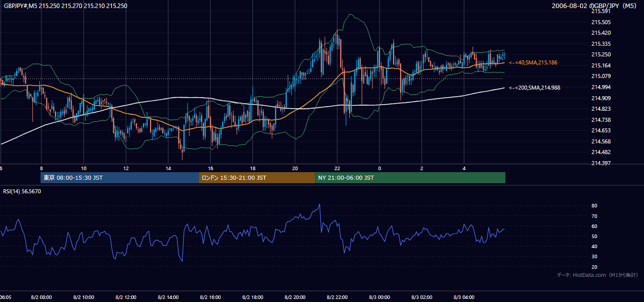Click price axis value 214.823
The height and width of the screenshot is (302, 644).
pyautogui.click(x=601, y=109)
